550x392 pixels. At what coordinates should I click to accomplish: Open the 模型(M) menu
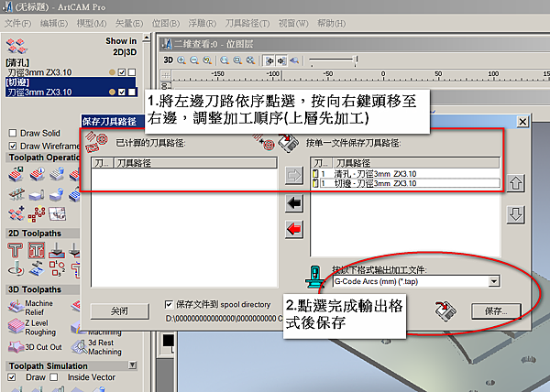click(x=92, y=24)
